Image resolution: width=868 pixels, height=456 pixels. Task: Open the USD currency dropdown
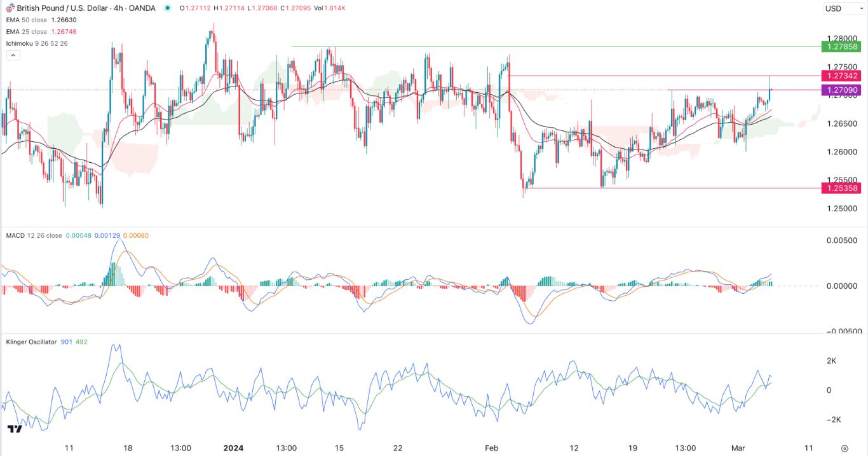coord(843,9)
